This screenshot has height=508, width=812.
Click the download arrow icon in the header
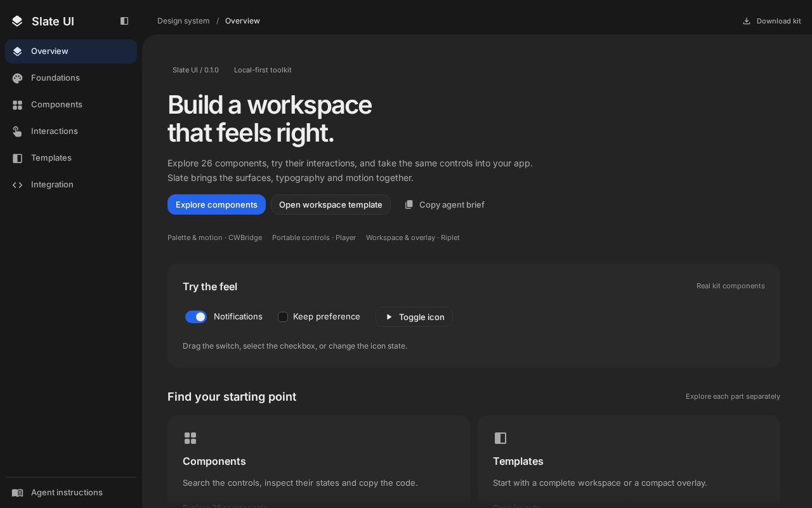pos(747,21)
